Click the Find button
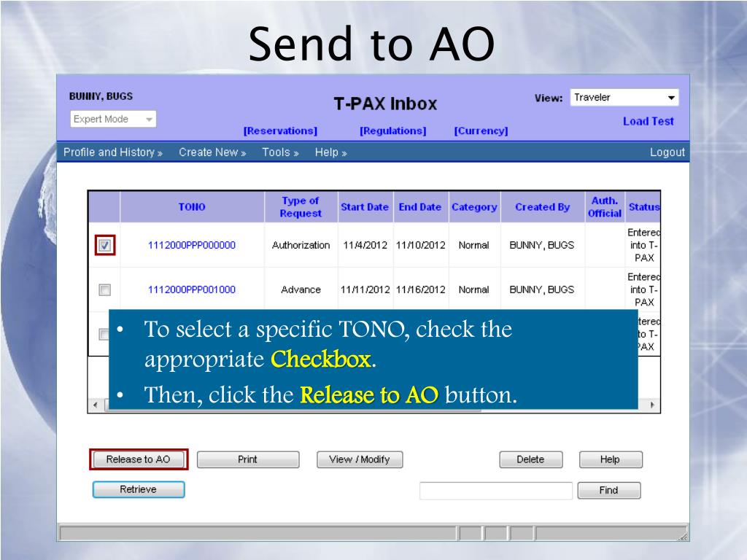 pyautogui.click(x=609, y=491)
